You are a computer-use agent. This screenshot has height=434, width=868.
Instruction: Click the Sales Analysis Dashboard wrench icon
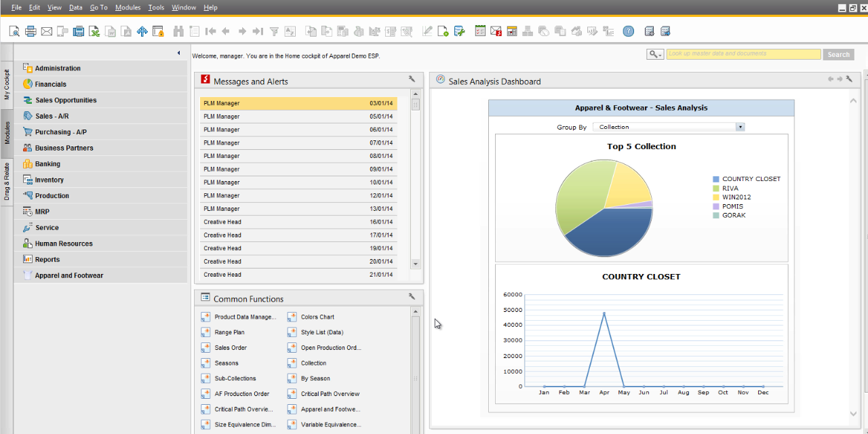(x=849, y=79)
